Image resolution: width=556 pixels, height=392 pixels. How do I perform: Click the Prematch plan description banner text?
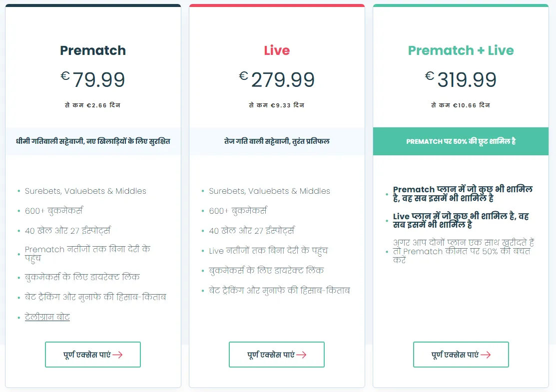coord(92,141)
